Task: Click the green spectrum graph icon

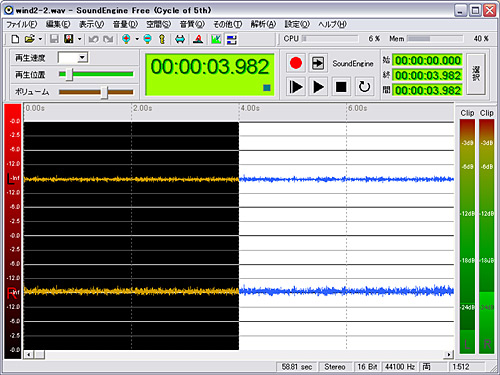Action: [216, 39]
